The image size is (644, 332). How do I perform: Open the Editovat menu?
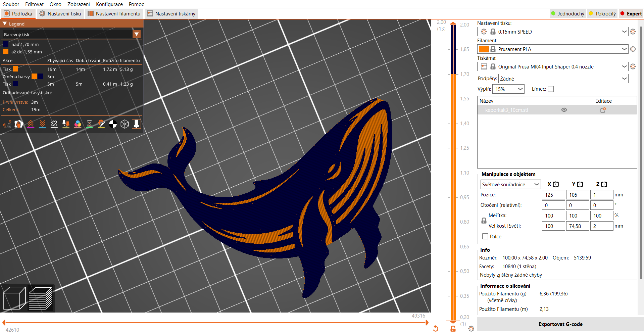pos(34,4)
